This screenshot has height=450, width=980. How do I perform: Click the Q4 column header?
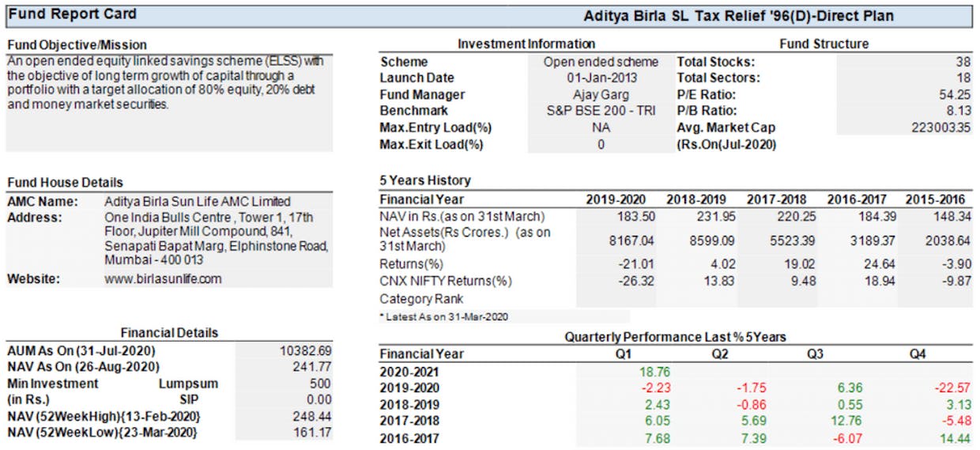917,354
